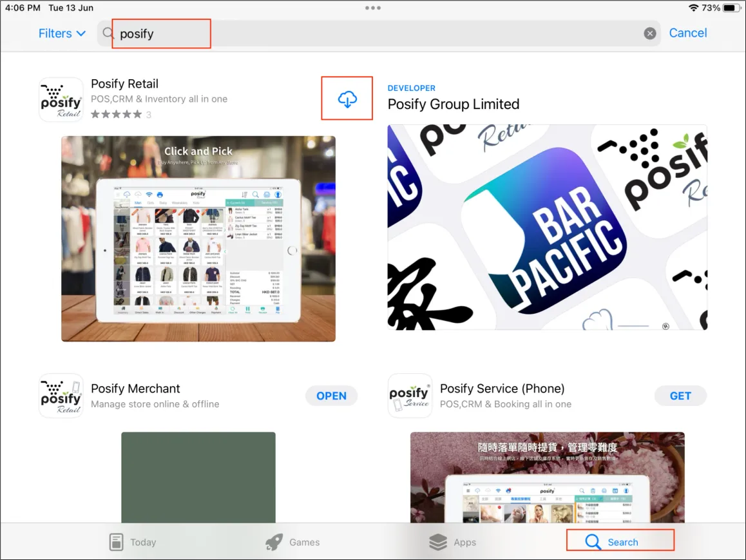Clear the search field with the x icon

click(x=650, y=33)
